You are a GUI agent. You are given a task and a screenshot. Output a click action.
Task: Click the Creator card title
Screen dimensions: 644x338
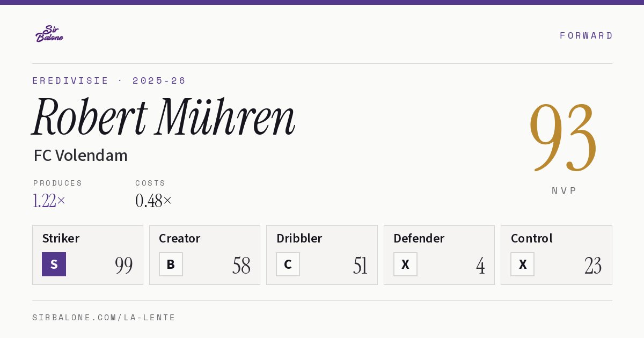[180, 238]
